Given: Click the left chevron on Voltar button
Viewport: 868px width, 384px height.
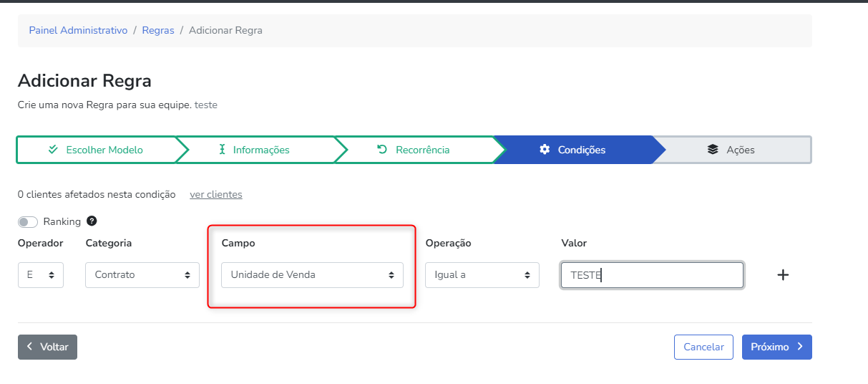Looking at the screenshot, I should pyautogui.click(x=30, y=347).
